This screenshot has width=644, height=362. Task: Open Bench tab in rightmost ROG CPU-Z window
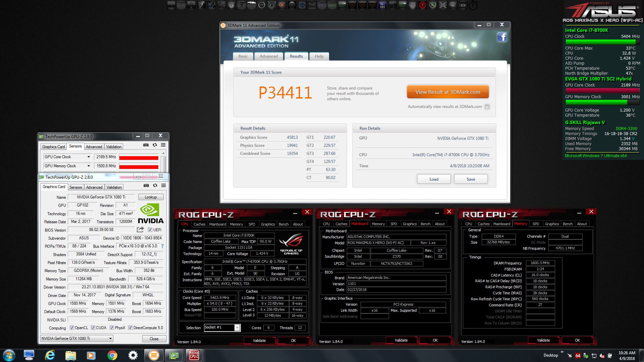568,224
